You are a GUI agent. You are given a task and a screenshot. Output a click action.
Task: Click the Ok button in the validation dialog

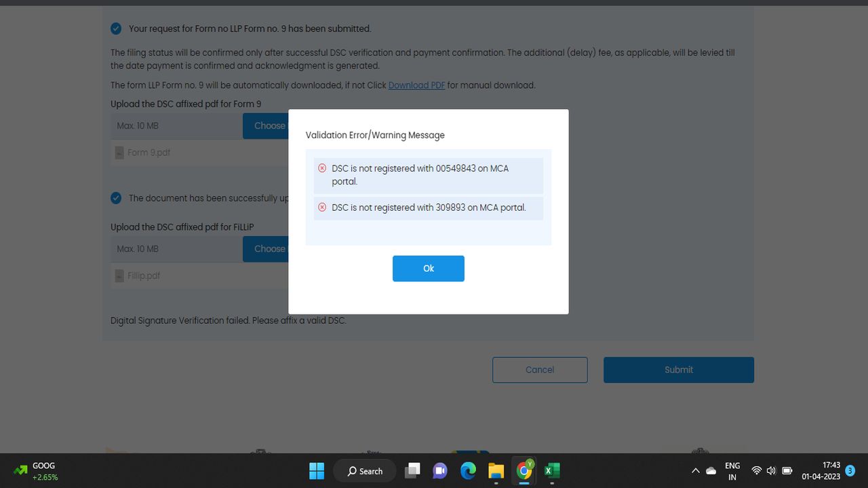click(x=428, y=268)
